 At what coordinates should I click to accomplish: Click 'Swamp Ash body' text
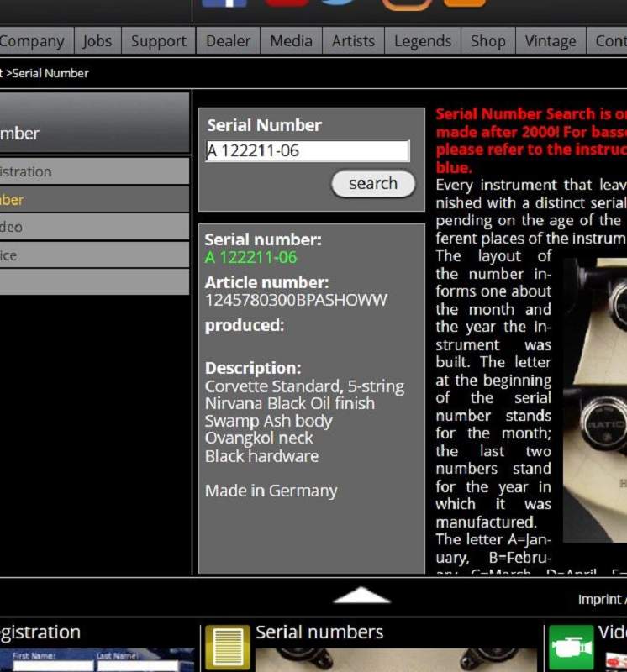(268, 422)
